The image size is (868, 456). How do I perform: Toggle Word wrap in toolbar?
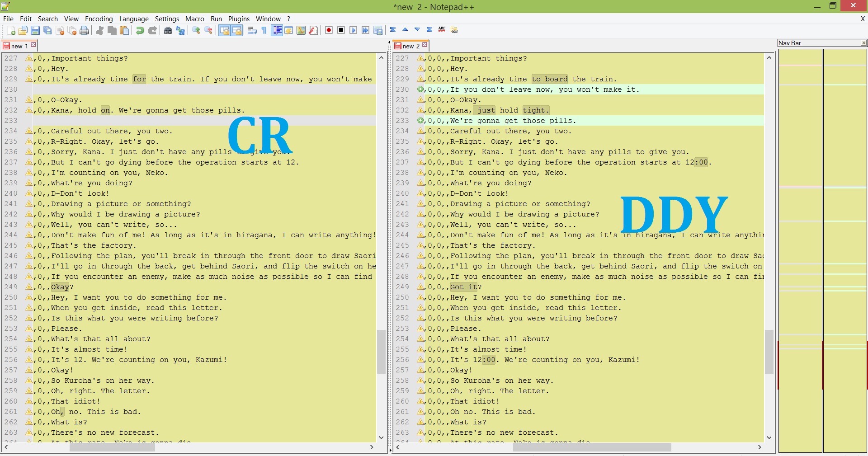click(x=252, y=30)
